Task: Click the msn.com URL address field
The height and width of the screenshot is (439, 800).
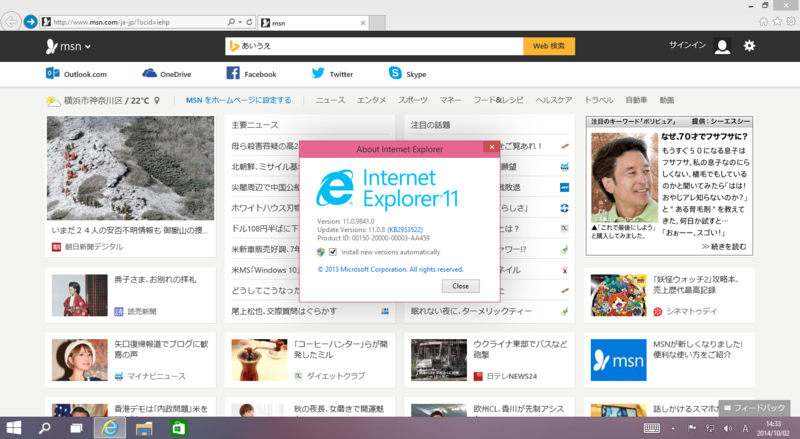Action: point(133,22)
